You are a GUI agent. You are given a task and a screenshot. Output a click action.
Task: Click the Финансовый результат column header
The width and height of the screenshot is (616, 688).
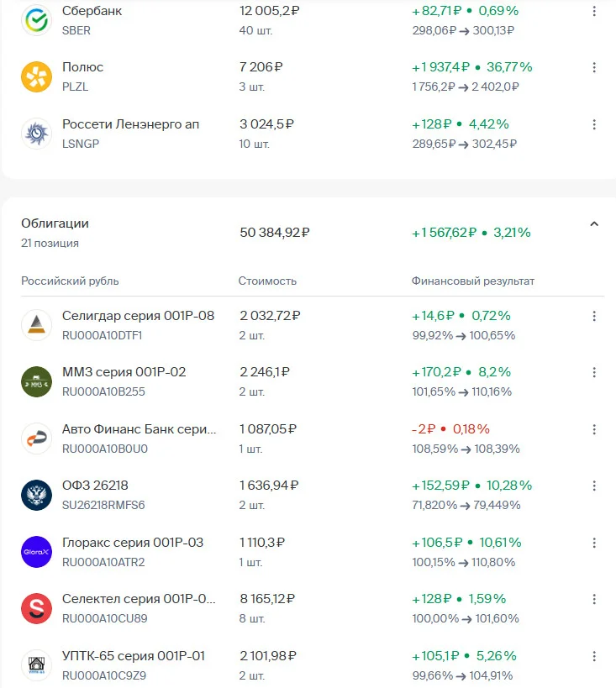[x=473, y=281]
